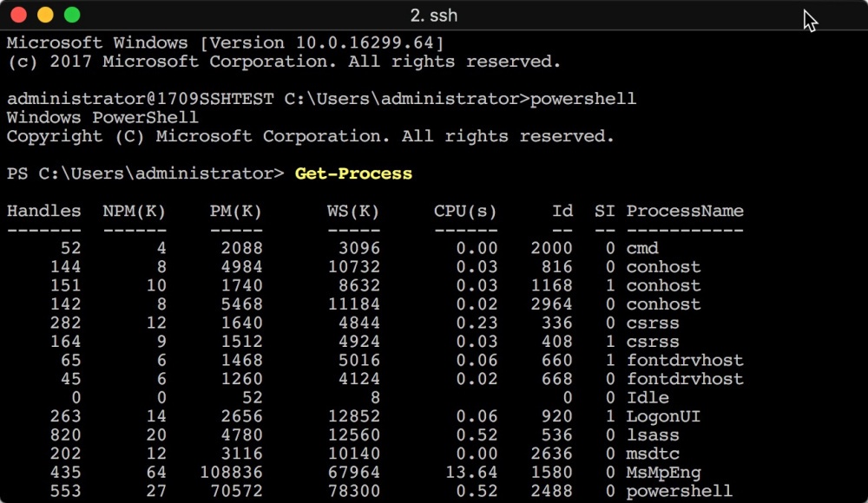Click the CPU value 13.64
Viewport: 868px width, 503px height.
coord(471,473)
